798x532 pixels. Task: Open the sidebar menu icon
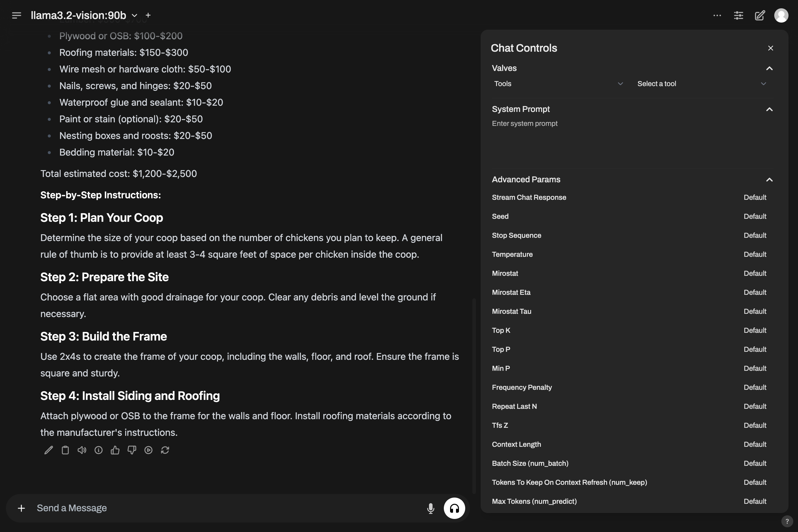coord(16,15)
